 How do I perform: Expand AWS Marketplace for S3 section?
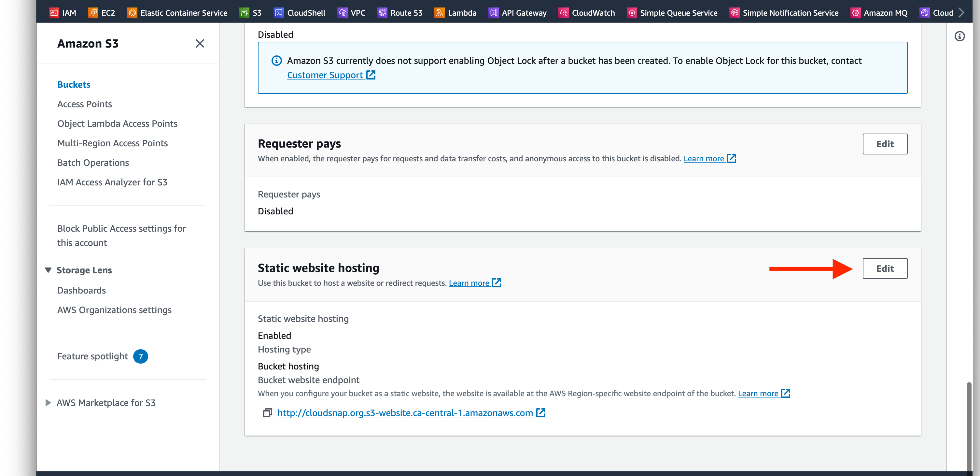[x=48, y=402]
